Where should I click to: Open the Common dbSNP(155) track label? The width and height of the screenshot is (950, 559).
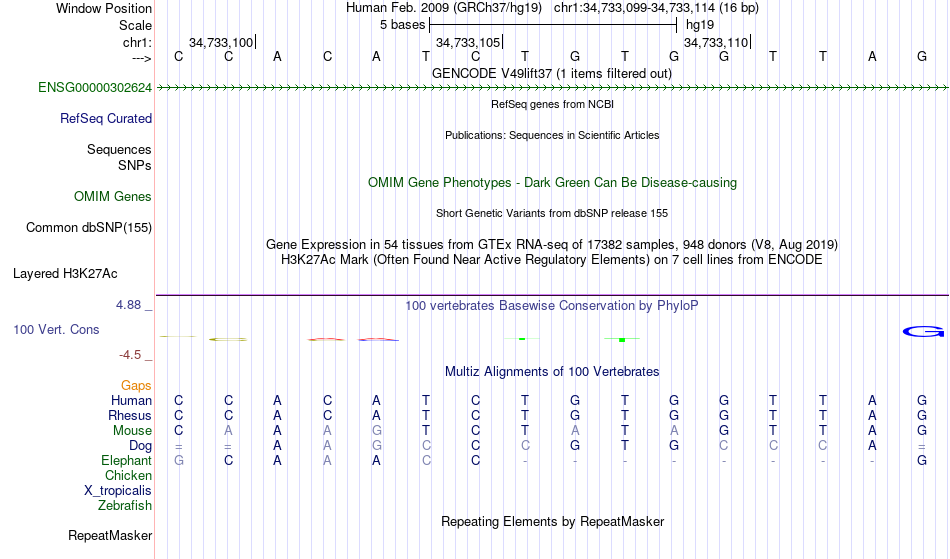(x=88, y=228)
